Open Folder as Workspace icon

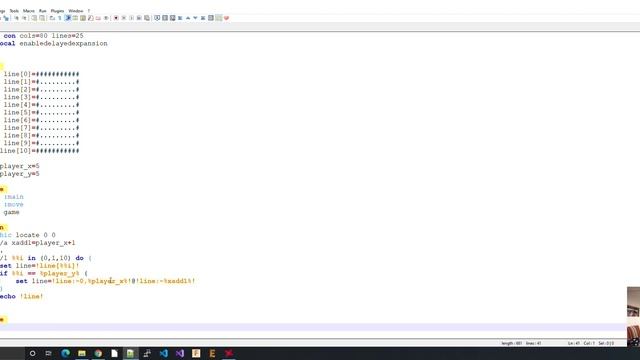point(98,18)
